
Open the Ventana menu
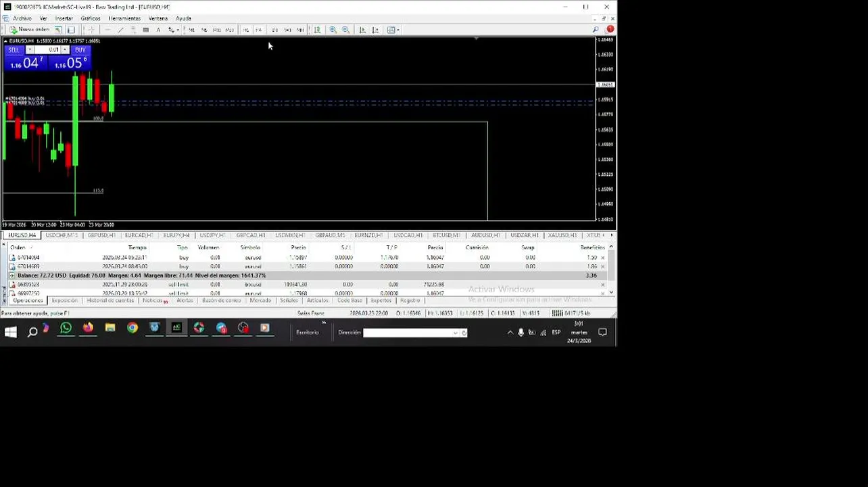coord(158,18)
